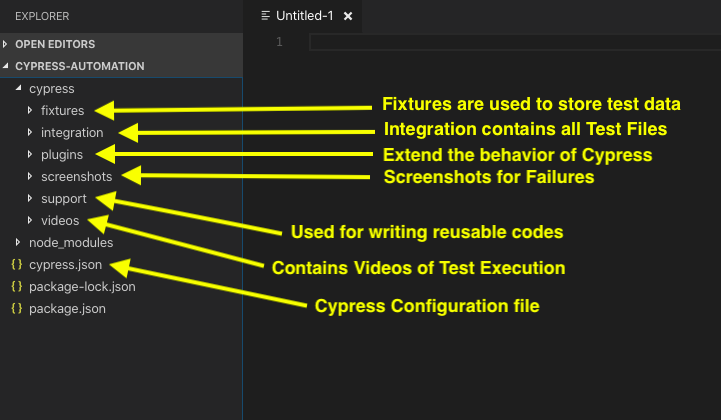Select the integration folder name
721x420 pixels.
click(72, 133)
